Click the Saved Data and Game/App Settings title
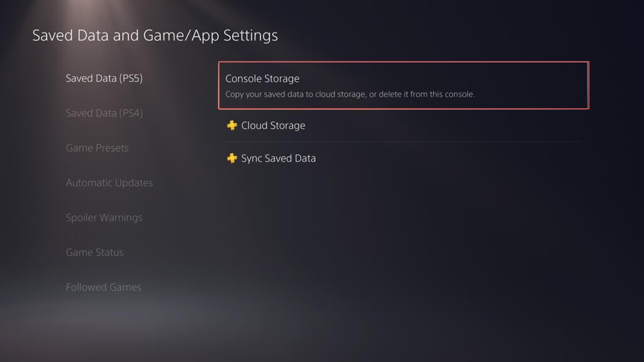The height and width of the screenshot is (362, 644). point(155,35)
